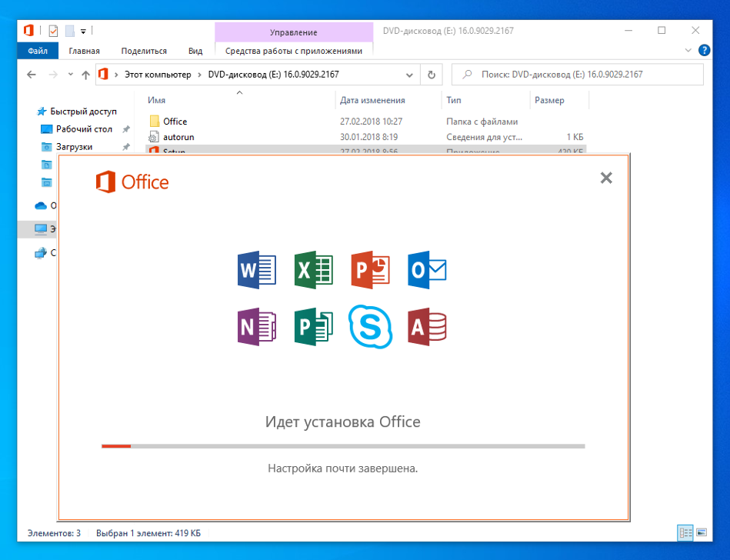Open Explorer help question mark
730x560 pixels.
[705, 50]
